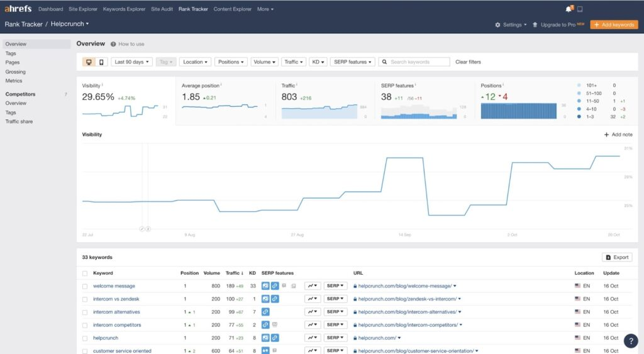
Task: Tick the checkbox for welcome message keyword
Action: point(85,286)
